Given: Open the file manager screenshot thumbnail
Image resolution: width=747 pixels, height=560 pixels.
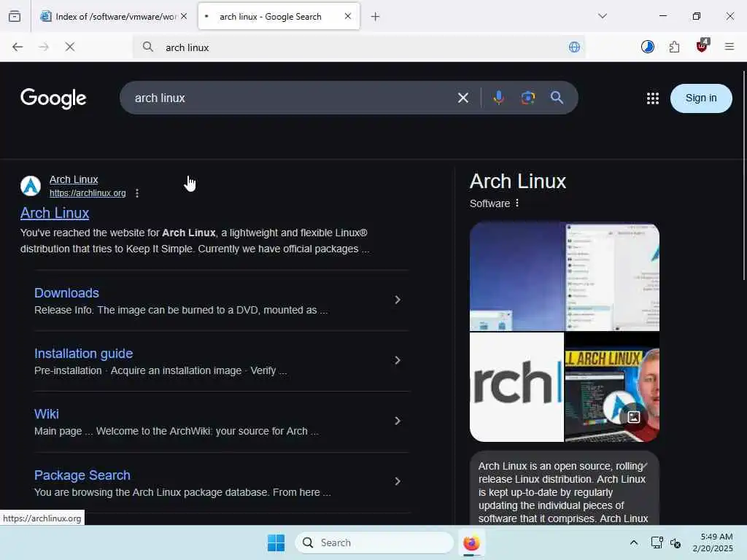Looking at the screenshot, I should click(613, 276).
